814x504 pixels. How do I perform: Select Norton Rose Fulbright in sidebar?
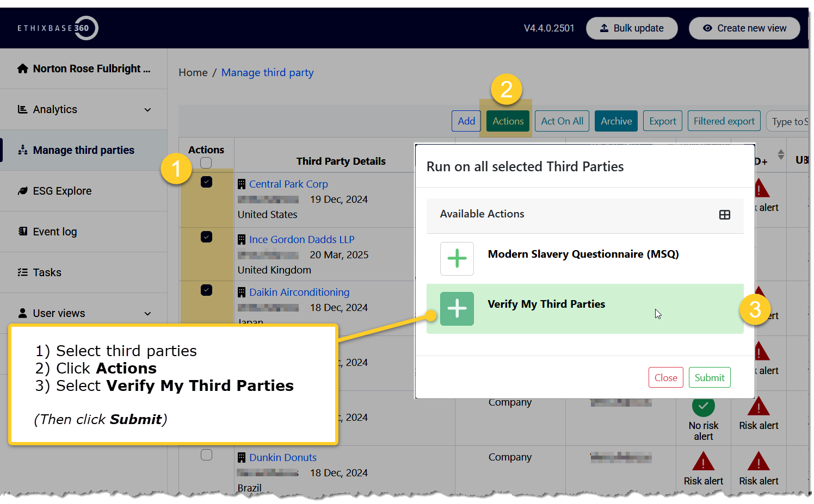83,69
